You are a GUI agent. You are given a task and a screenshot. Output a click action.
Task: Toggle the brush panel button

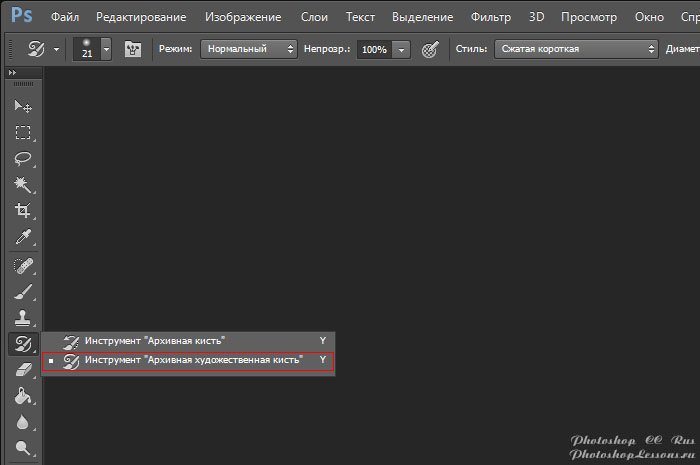[132, 49]
